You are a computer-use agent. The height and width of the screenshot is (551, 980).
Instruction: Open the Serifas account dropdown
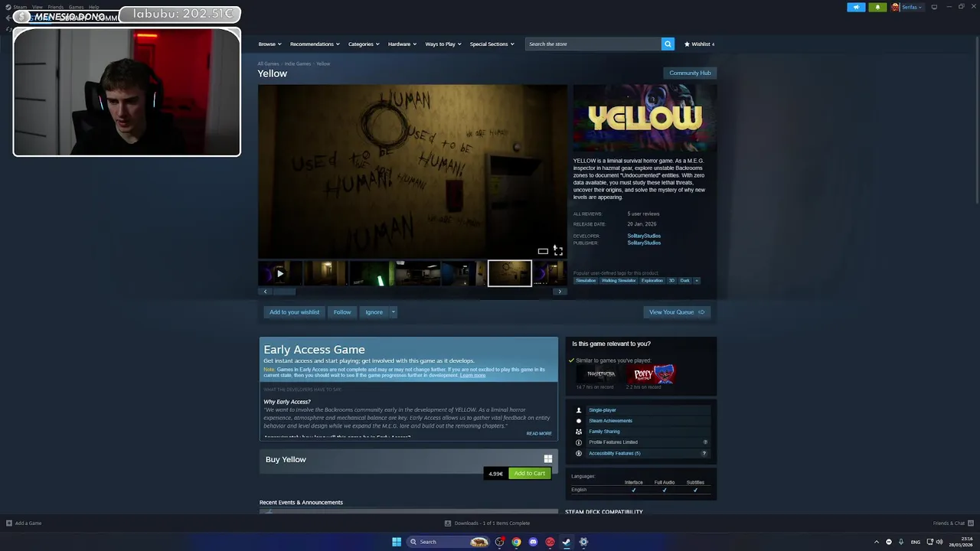(912, 7)
